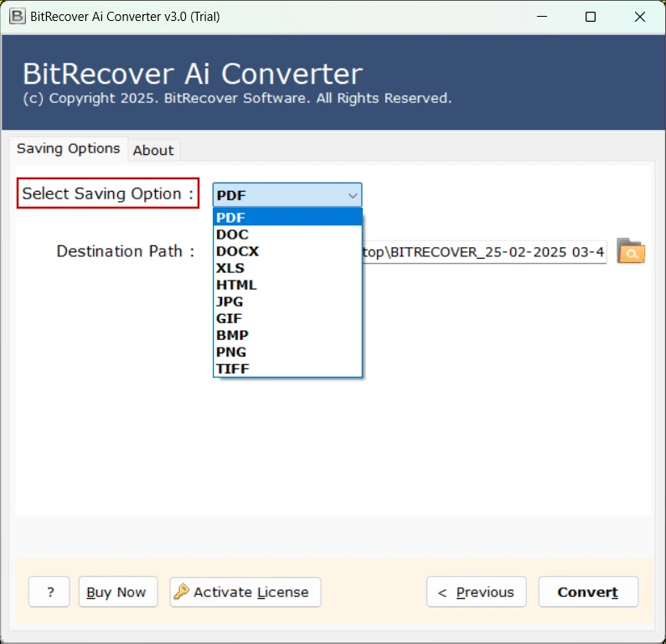
Task: Open the Select Saving Option dropdown arrow
Action: tap(352, 195)
